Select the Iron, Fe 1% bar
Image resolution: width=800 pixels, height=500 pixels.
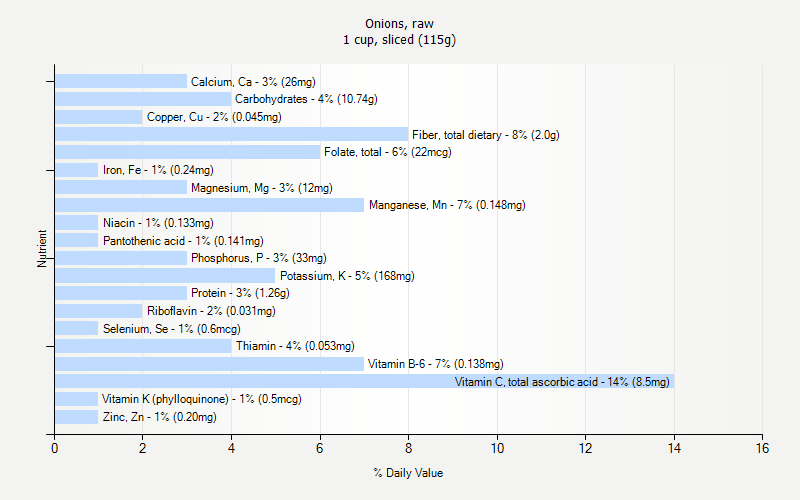(x=77, y=170)
